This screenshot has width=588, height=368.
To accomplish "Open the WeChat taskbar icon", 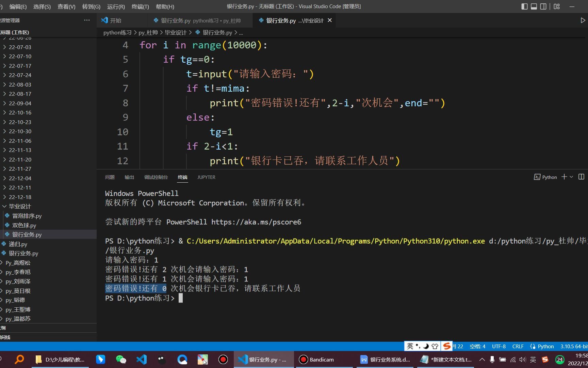I will [121, 359].
